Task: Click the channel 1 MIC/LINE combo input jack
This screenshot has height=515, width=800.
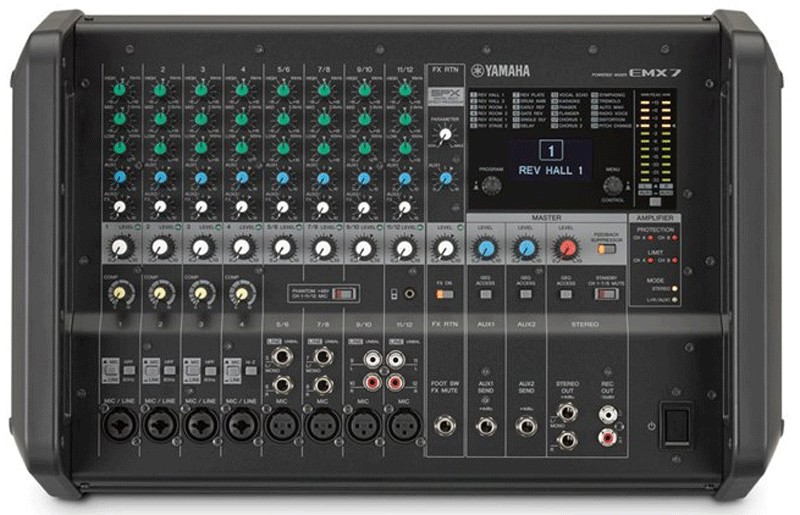Action: pyautogui.click(x=120, y=425)
